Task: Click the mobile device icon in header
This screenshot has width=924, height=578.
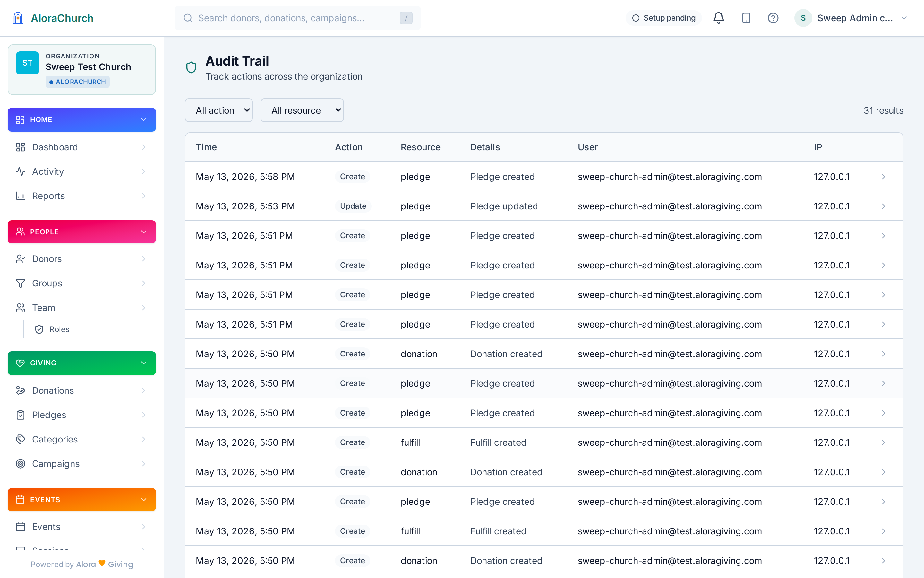Action: coord(746,18)
